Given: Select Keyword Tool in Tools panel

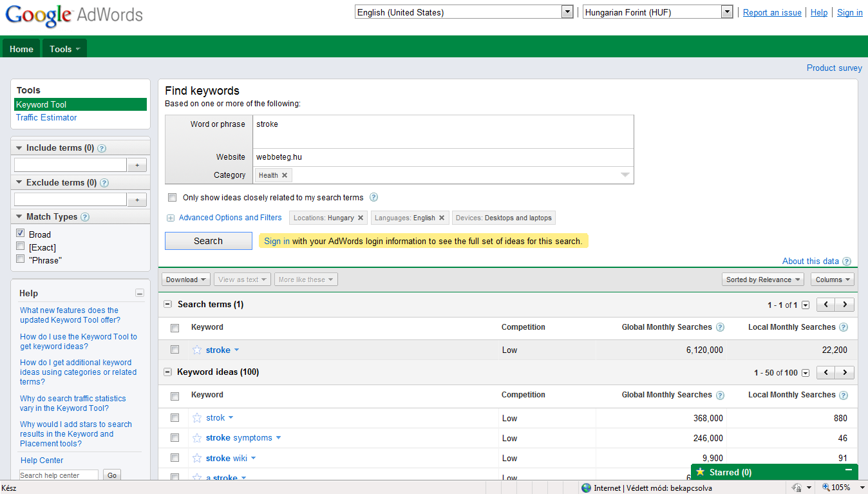Looking at the screenshot, I should point(80,104).
